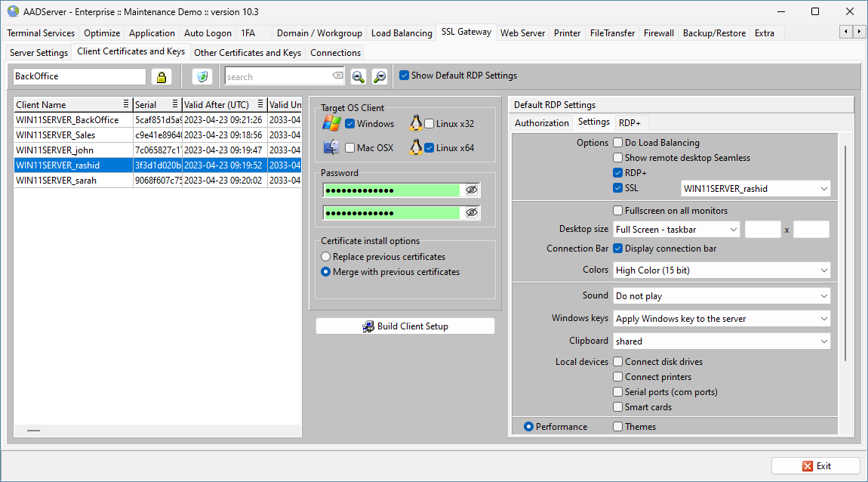Select the WIN11SERVER_john certificate row

[73, 150]
